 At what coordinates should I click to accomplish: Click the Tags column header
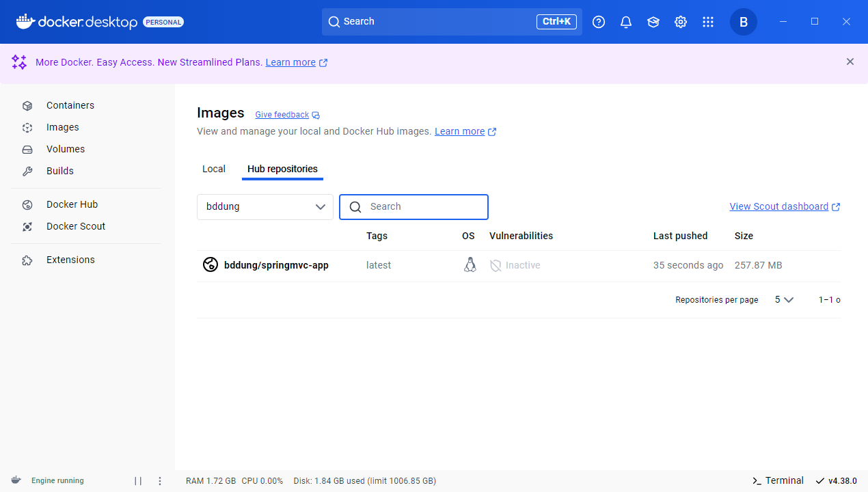[377, 236]
